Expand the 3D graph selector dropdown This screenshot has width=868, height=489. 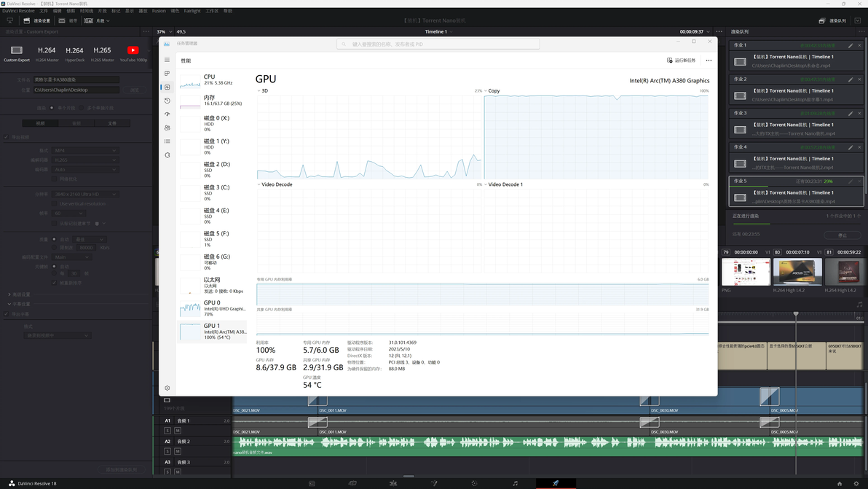tap(259, 91)
